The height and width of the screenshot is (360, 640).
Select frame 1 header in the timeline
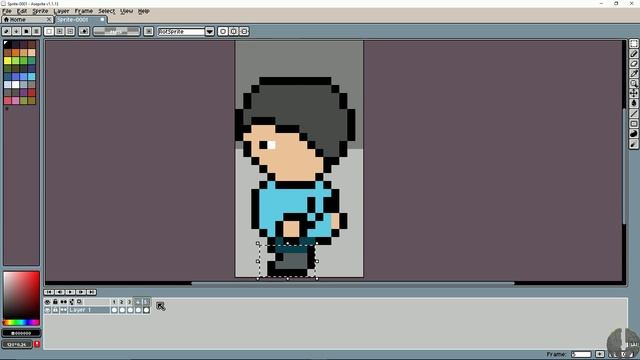(114, 302)
